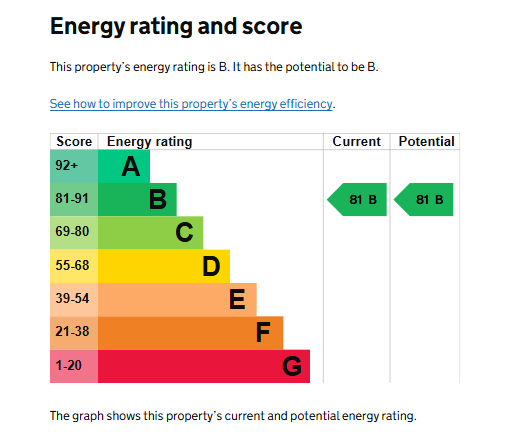Click the 92+ score cell

(x=74, y=166)
